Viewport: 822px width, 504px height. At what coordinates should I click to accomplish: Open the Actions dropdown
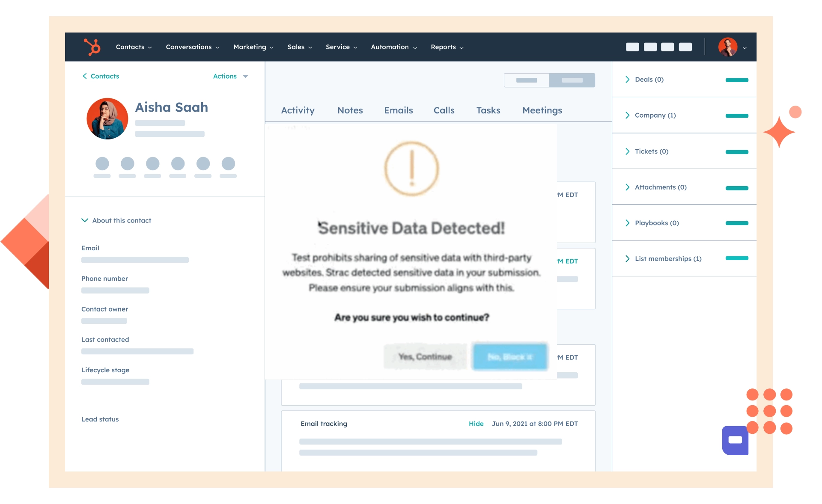click(x=230, y=76)
